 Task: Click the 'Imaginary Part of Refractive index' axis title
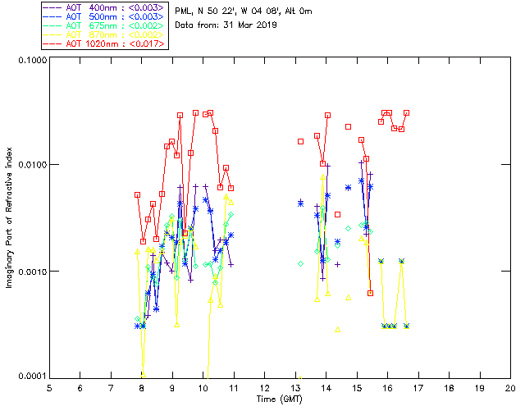click(x=9, y=217)
